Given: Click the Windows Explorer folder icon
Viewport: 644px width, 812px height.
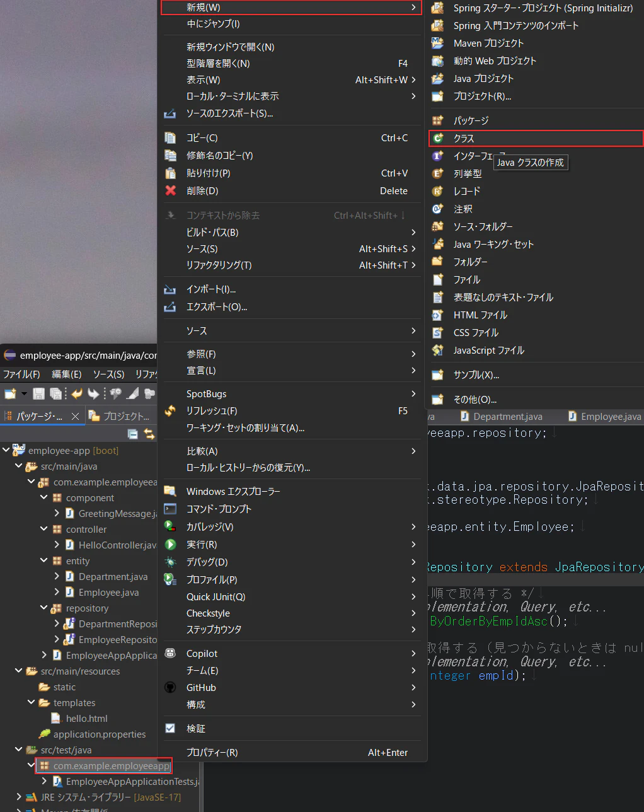Looking at the screenshot, I should click(x=170, y=491).
